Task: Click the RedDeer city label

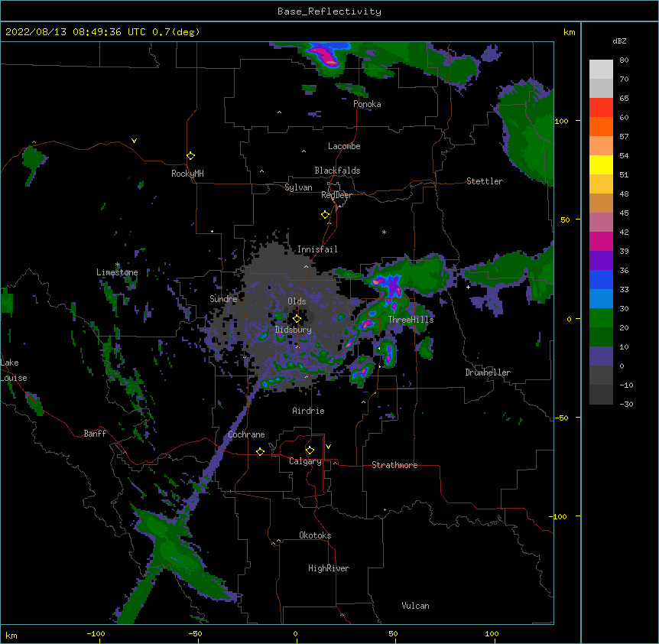Action: click(x=336, y=195)
